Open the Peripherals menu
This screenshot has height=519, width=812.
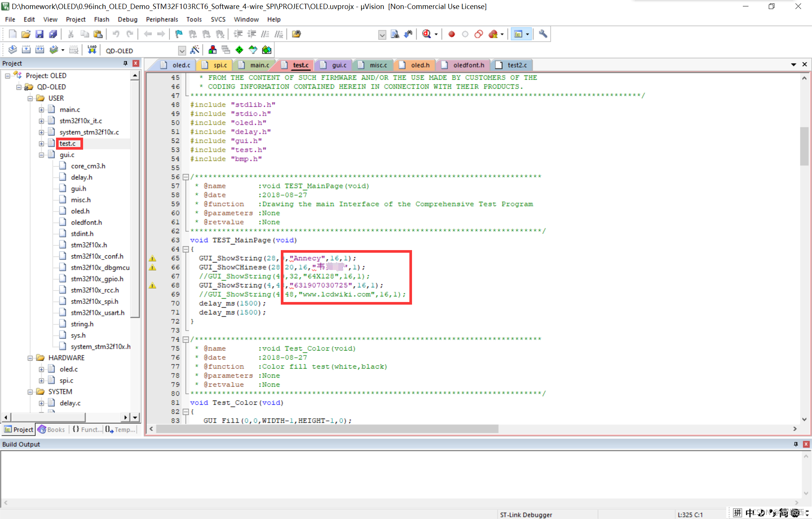coord(161,20)
